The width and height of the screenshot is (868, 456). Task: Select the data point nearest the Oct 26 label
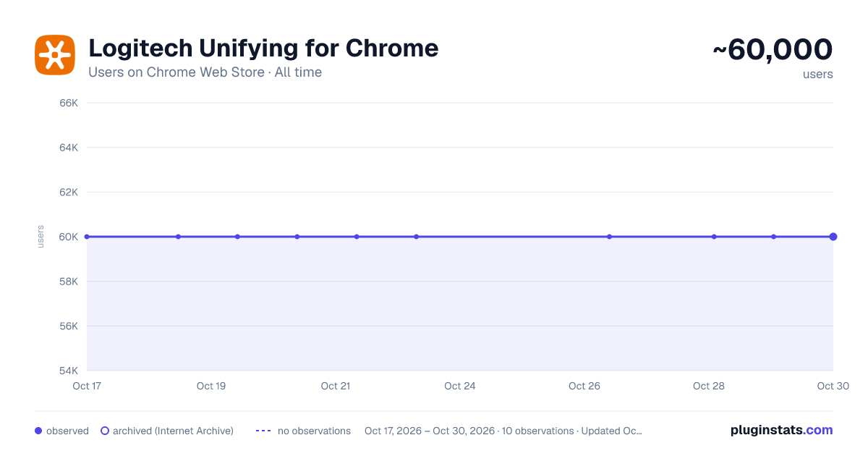tap(610, 237)
